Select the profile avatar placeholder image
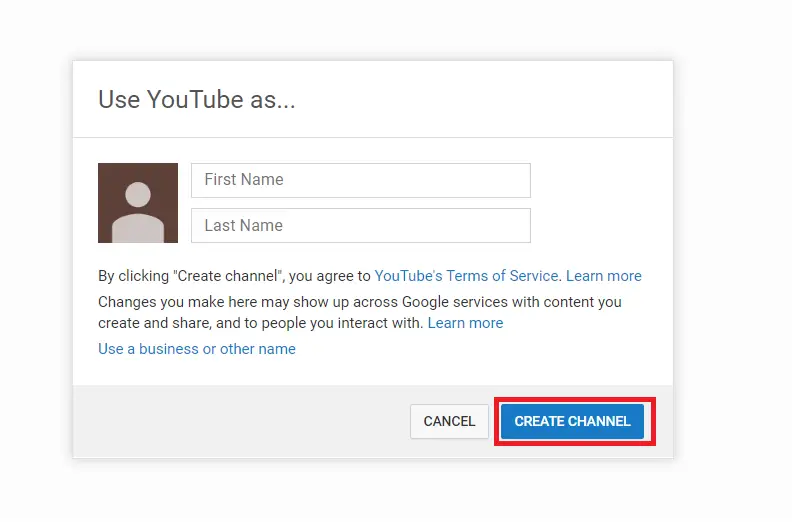 coord(138,203)
